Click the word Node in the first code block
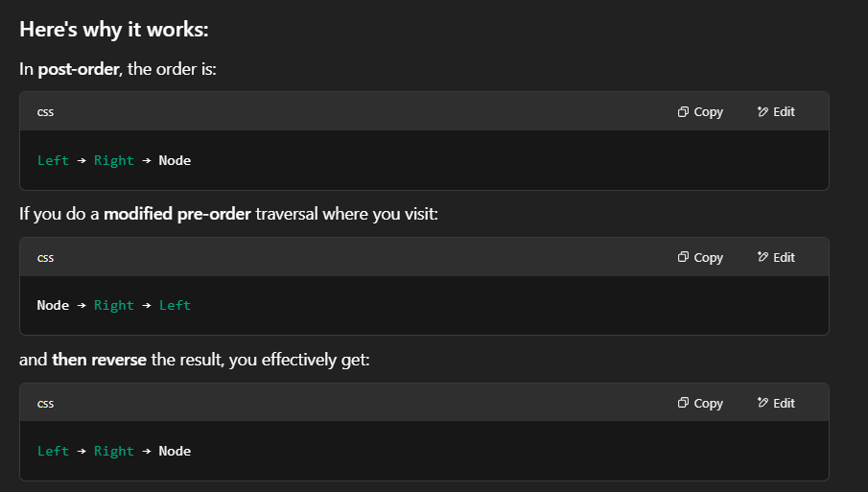The width and height of the screenshot is (868, 492). point(175,160)
